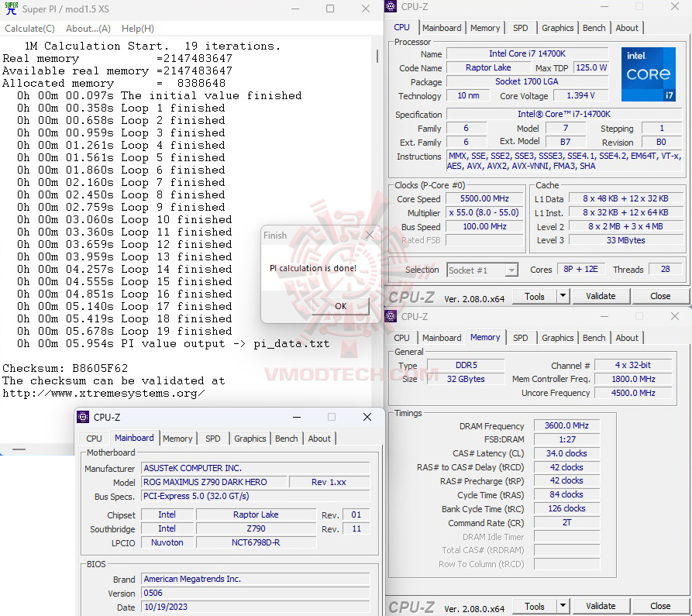Switch to the SPD tab in CPU-Z
Screen dimensions: 692x616
tap(521, 27)
